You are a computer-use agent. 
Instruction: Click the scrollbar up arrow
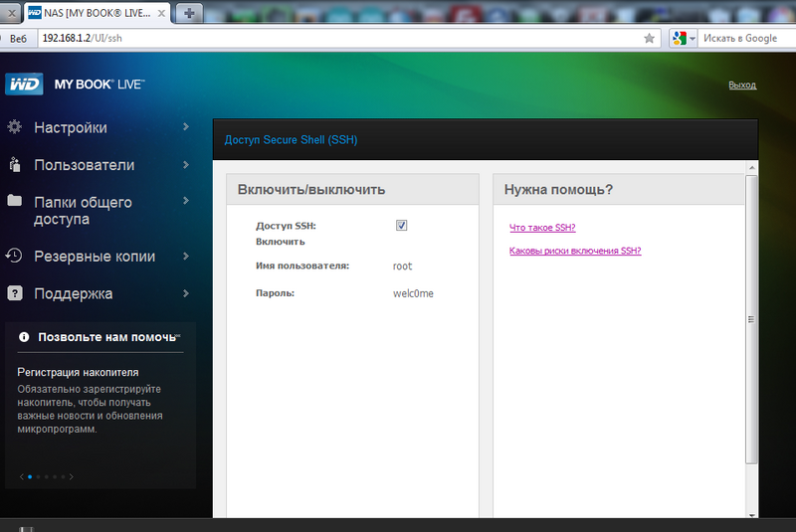coord(752,167)
